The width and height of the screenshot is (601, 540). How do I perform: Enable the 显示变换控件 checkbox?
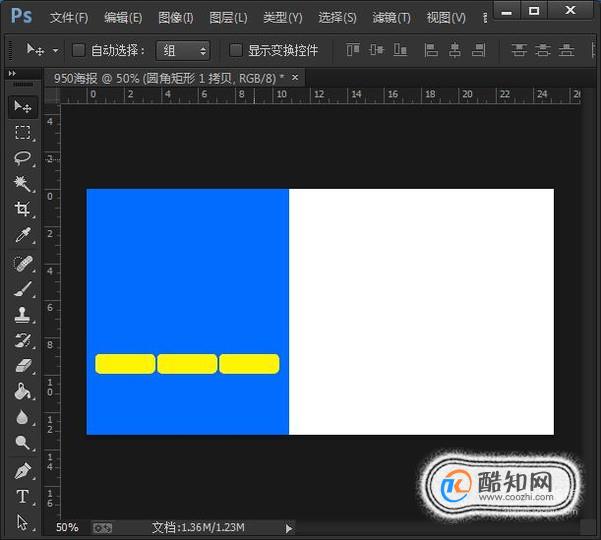[236, 50]
